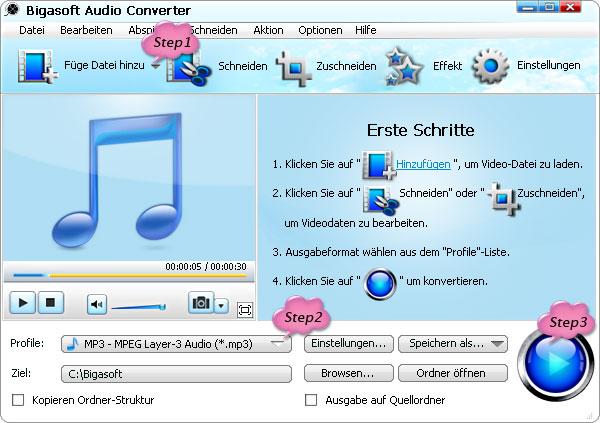Open the Hilfe menu
The height and width of the screenshot is (423, 600).
tap(365, 30)
